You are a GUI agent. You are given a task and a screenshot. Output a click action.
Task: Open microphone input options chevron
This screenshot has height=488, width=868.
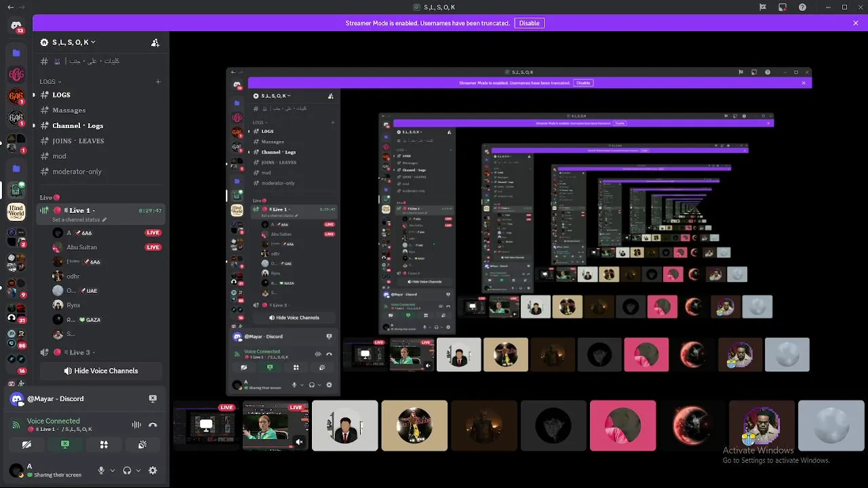tap(112, 470)
